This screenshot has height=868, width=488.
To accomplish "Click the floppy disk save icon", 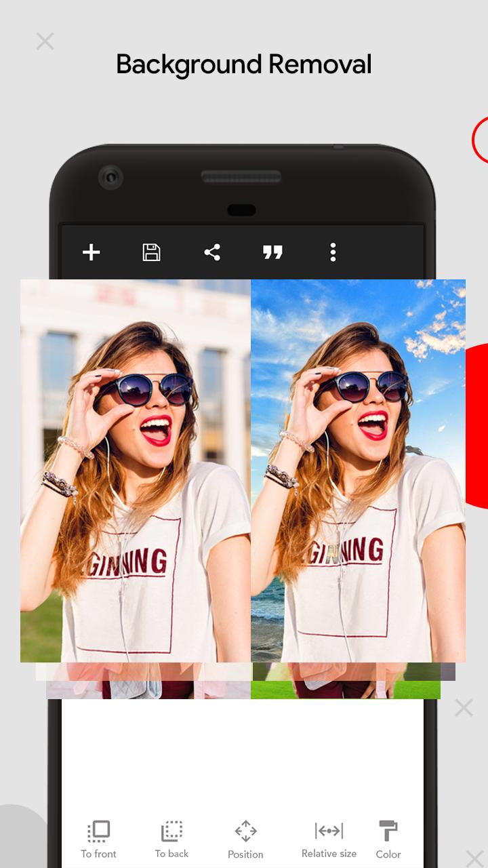I will 151,253.
